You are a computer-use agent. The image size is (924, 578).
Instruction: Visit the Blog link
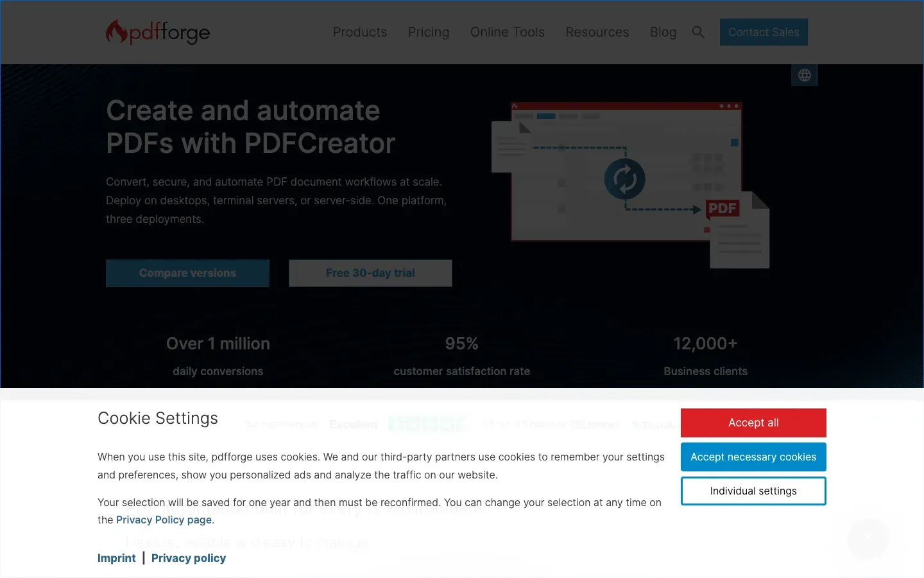point(663,32)
